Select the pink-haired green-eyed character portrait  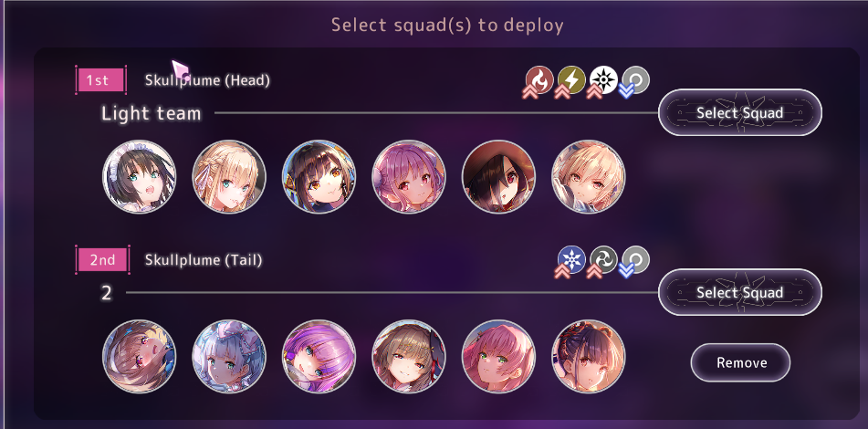498,357
